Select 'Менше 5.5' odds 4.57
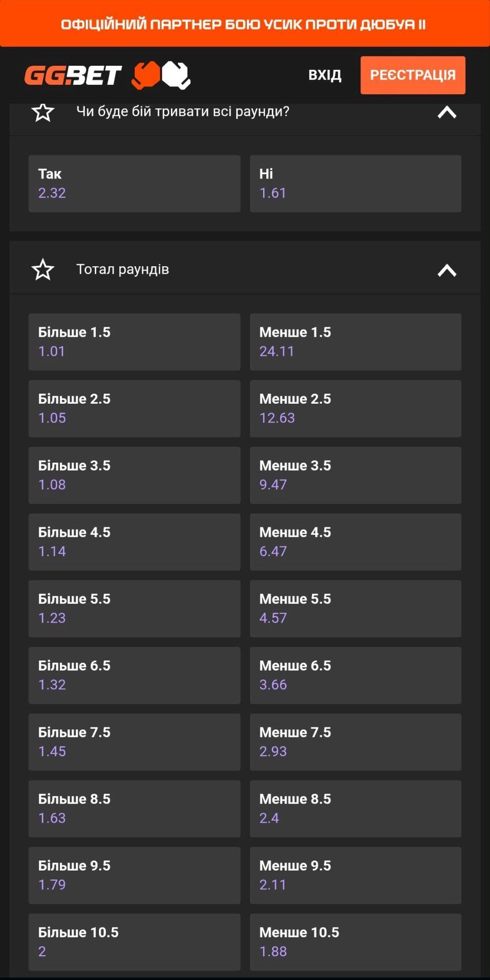Screen dimensions: 490x980 [x=356, y=609]
